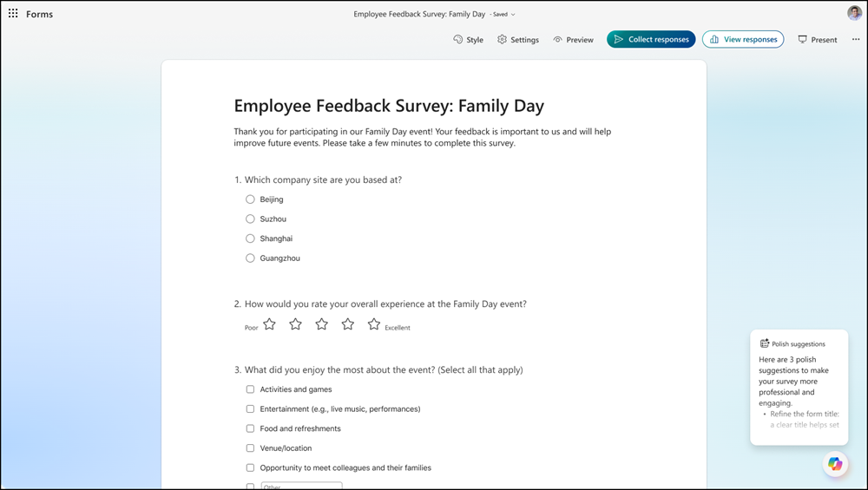Click the form title in the header bar
This screenshot has width=868, height=490.
pyautogui.click(x=419, y=15)
